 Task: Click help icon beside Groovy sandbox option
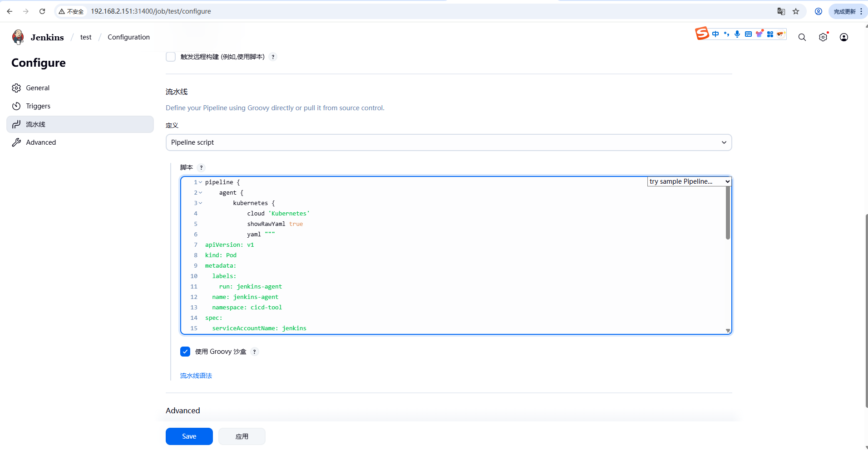click(x=255, y=352)
